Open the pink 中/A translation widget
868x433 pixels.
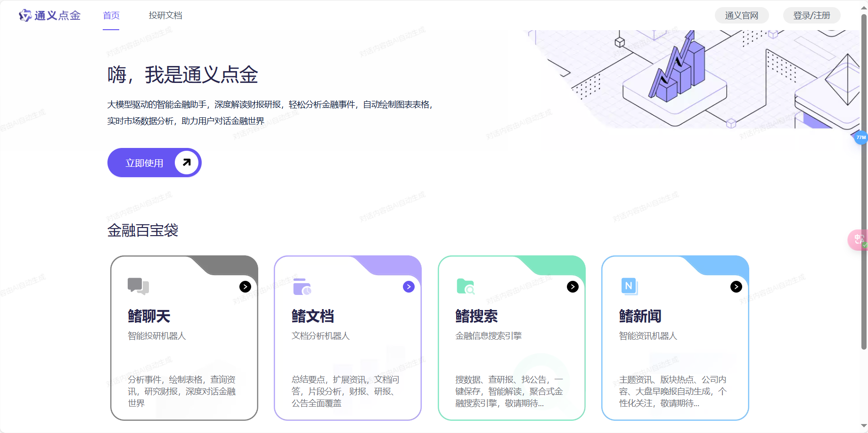pyautogui.click(x=858, y=239)
